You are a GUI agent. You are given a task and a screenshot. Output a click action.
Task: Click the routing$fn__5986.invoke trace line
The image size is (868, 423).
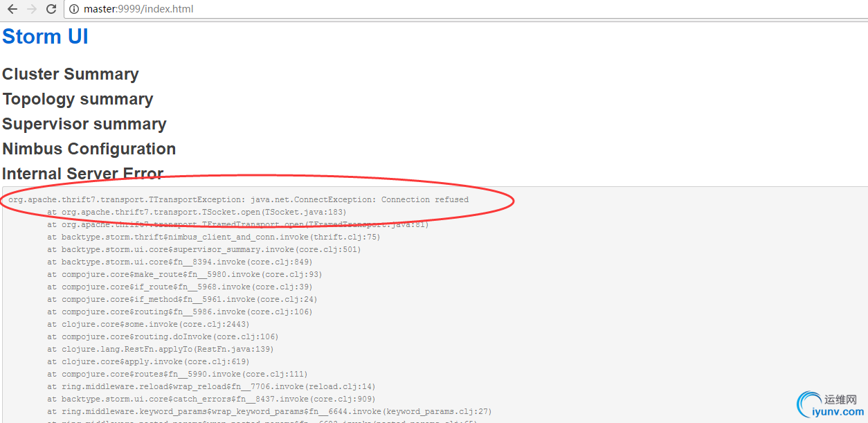(x=180, y=312)
